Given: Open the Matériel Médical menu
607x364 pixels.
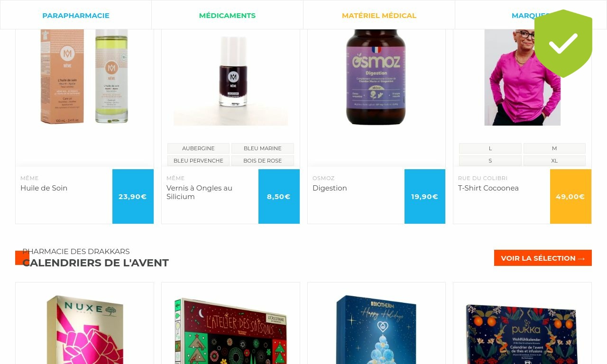Looking at the screenshot, I should coord(379,16).
